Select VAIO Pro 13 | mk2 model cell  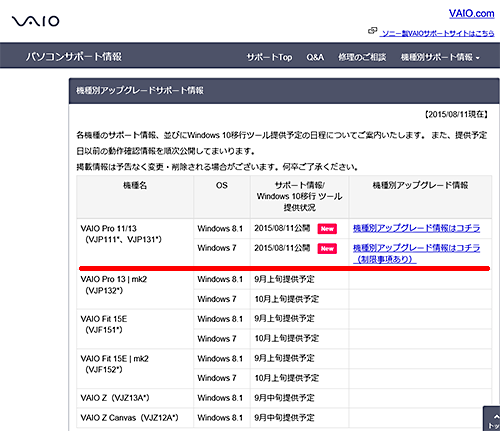pyautogui.click(x=135, y=289)
